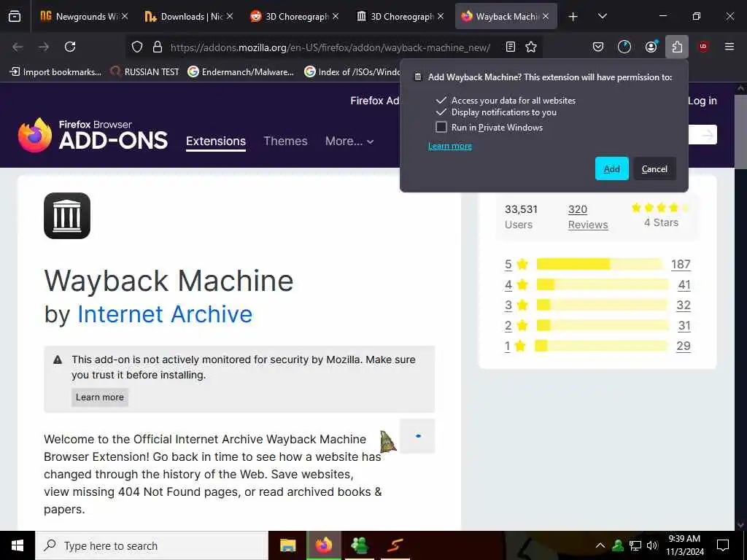Screen dimensions: 747x560
Task: Click the Windows taskbar search box
Action: pyautogui.click(x=152, y=545)
